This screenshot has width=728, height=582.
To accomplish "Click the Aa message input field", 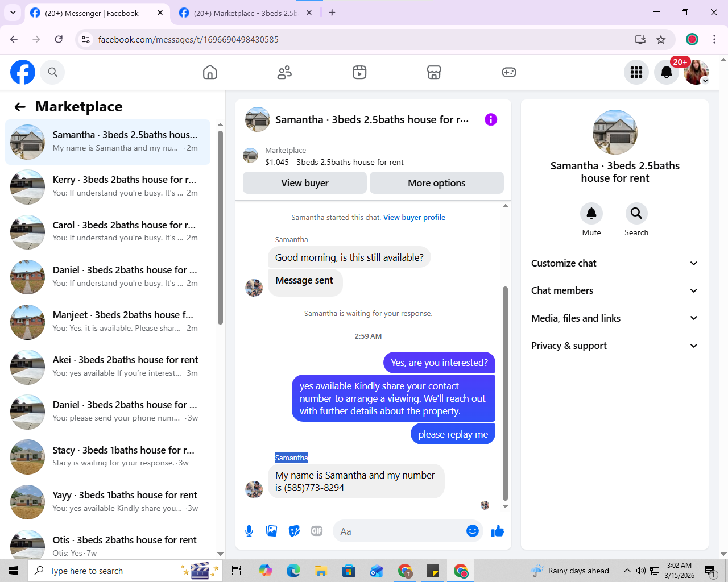I will (x=398, y=531).
